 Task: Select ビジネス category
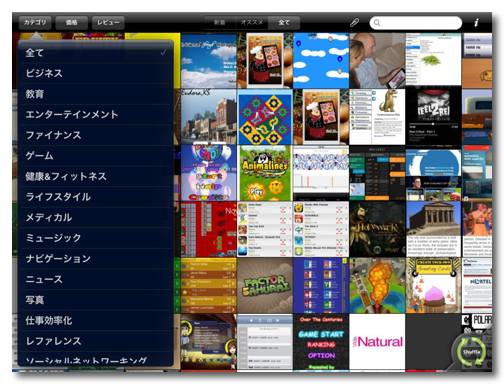click(x=96, y=73)
